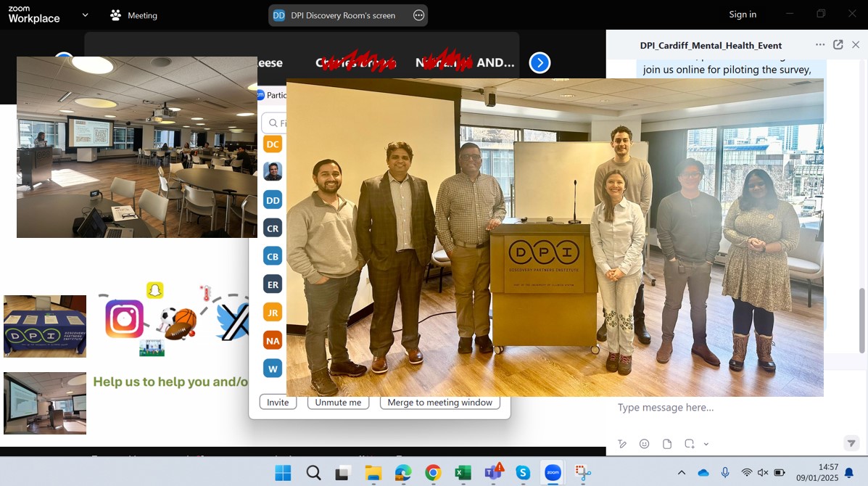The height and width of the screenshot is (486, 868).
Task: Attach a file in chat
Action: tap(667, 444)
